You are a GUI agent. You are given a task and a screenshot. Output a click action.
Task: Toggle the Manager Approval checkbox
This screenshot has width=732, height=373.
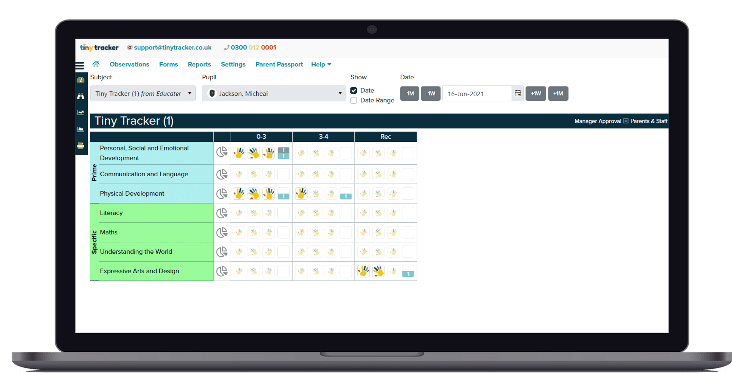pyautogui.click(x=626, y=121)
